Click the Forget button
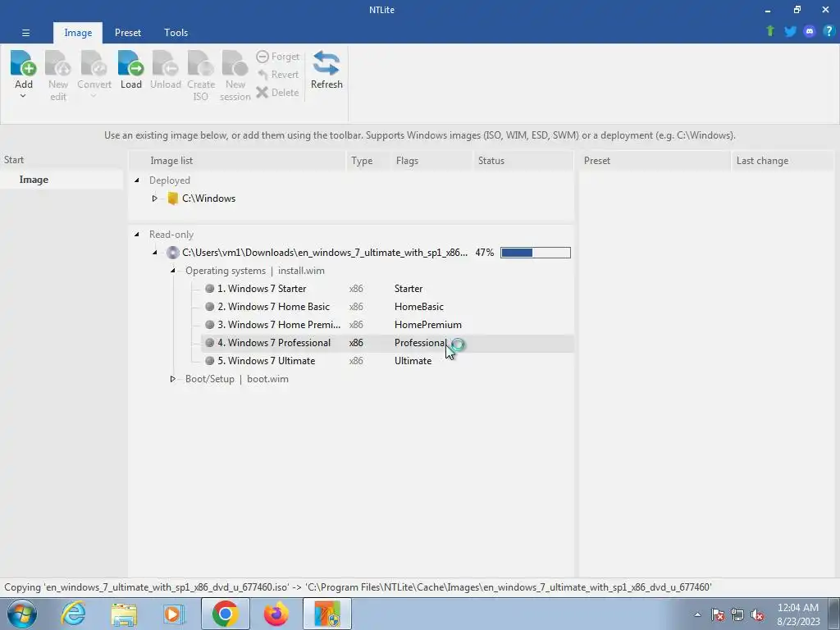 pos(277,57)
